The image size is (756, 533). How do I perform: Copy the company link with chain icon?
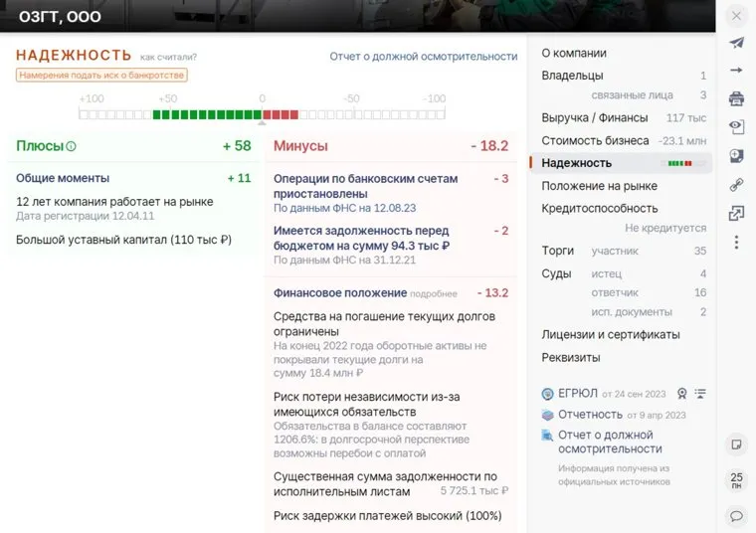(x=736, y=185)
